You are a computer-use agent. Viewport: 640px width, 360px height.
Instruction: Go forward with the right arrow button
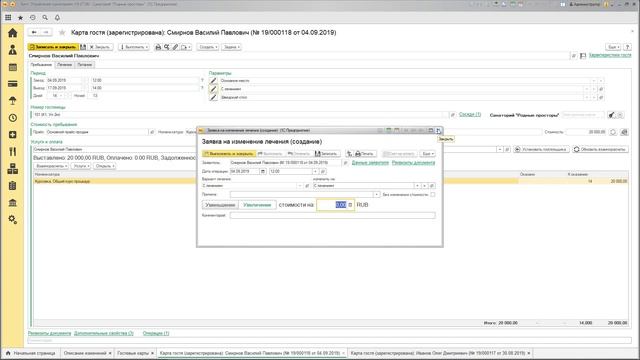(x=46, y=32)
